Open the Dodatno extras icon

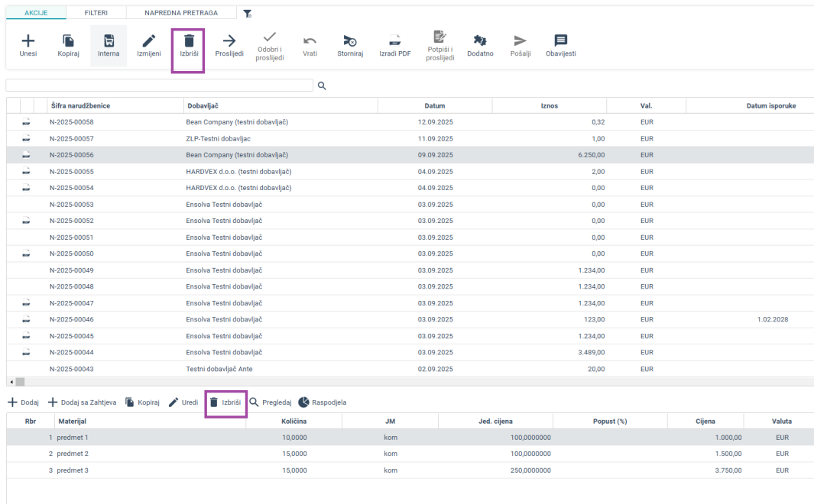tap(480, 41)
